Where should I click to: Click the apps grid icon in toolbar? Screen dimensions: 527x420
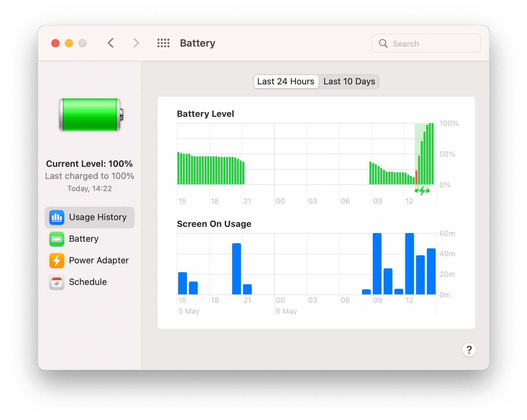[x=163, y=43]
